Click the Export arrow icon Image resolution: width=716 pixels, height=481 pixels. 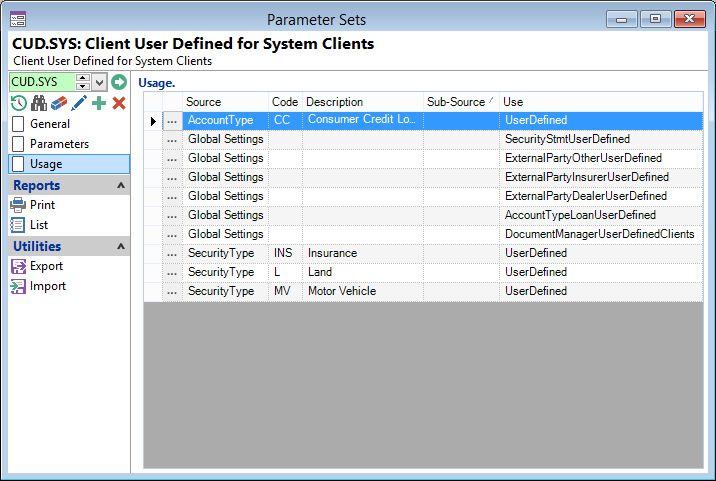coord(18,266)
